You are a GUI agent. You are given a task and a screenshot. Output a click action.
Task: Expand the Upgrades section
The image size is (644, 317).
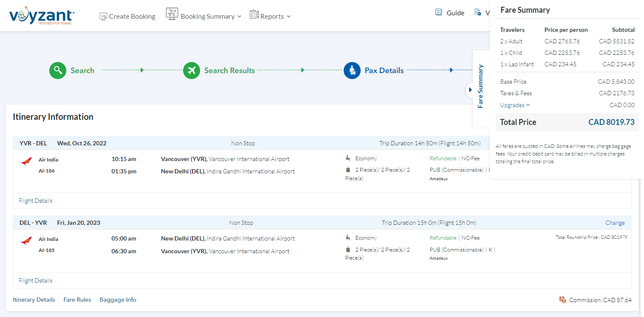pos(515,105)
